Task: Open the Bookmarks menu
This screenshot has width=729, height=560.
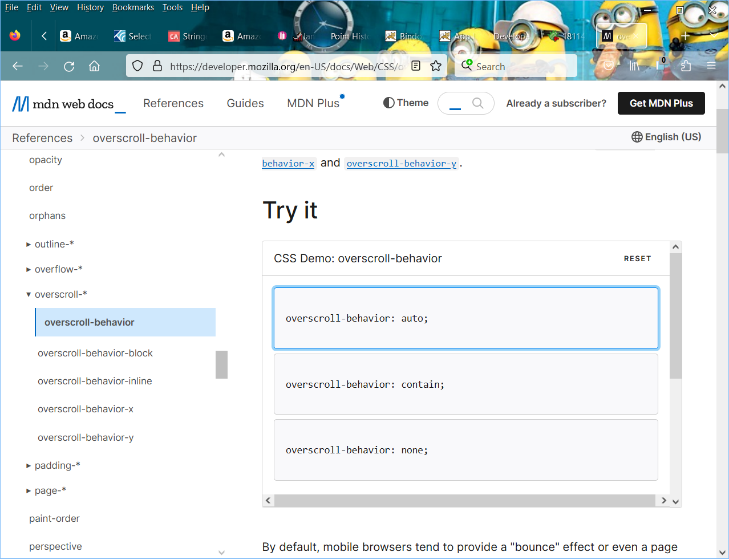Action: (133, 7)
